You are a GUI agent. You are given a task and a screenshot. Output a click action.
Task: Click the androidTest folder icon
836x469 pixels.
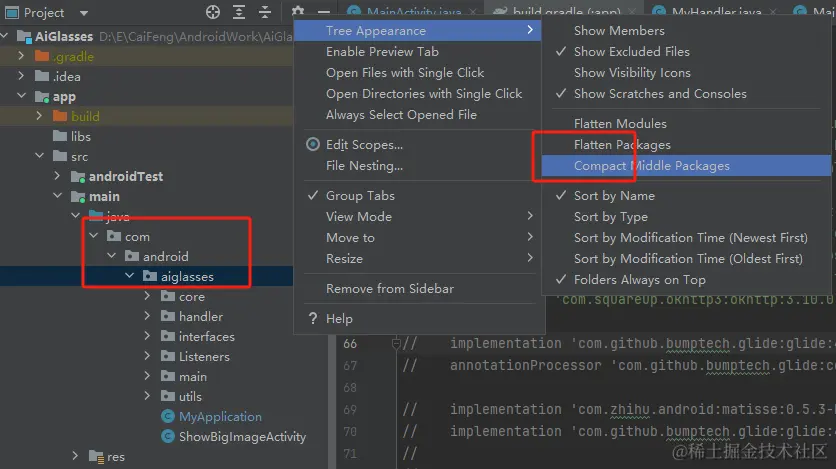(78, 176)
